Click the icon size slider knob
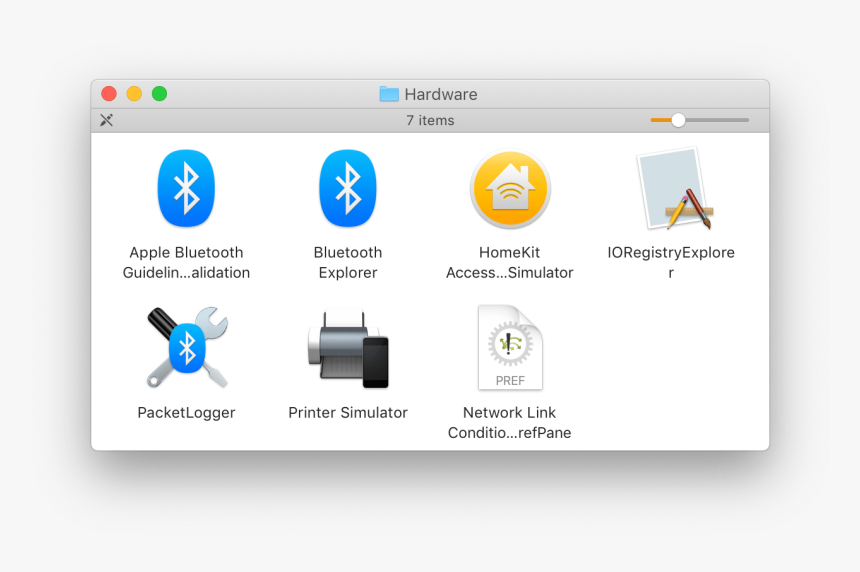The height and width of the screenshot is (572, 860). click(x=678, y=120)
